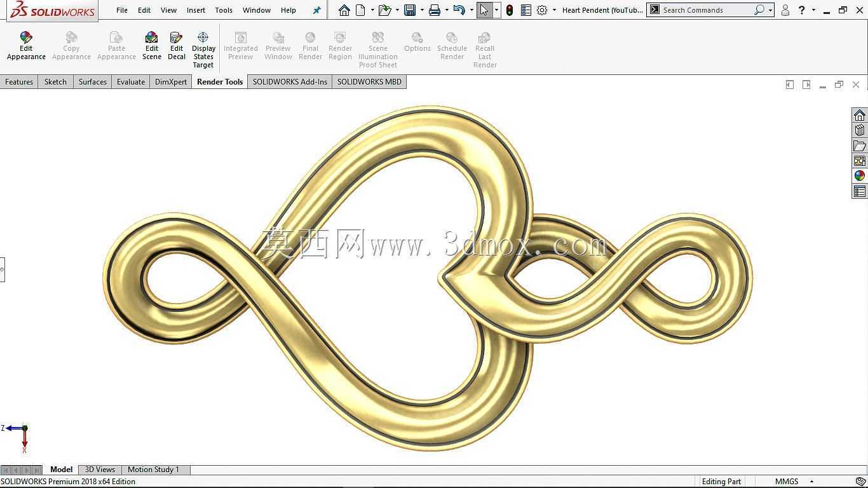Open render Options
The width and height of the screenshot is (868, 488).
(417, 43)
